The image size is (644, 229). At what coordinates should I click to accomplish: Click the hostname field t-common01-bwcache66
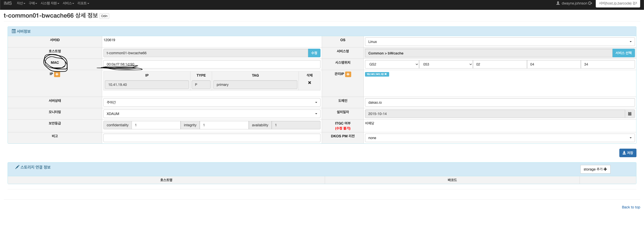tap(206, 53)
